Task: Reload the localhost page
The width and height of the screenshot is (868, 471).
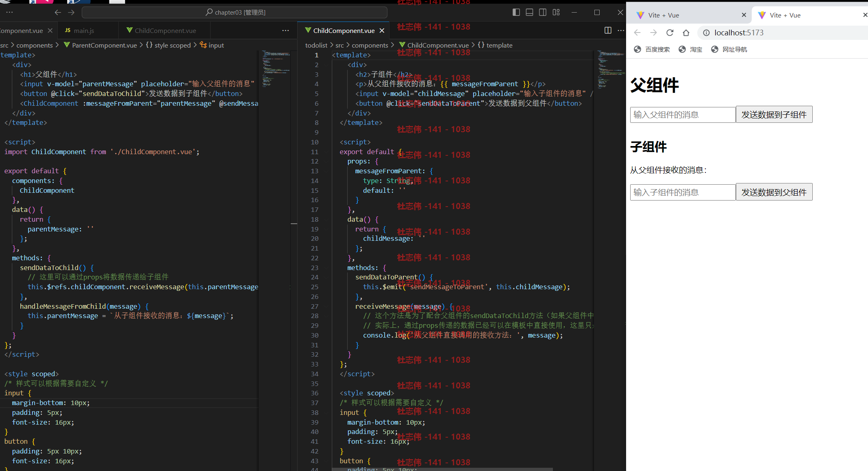Action: (670, 33)
